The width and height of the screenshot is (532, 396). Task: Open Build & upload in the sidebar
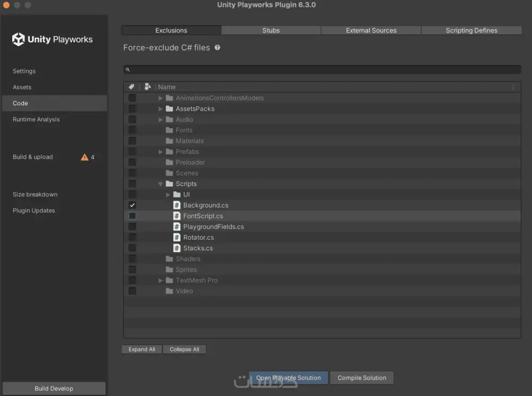[54, 157]
